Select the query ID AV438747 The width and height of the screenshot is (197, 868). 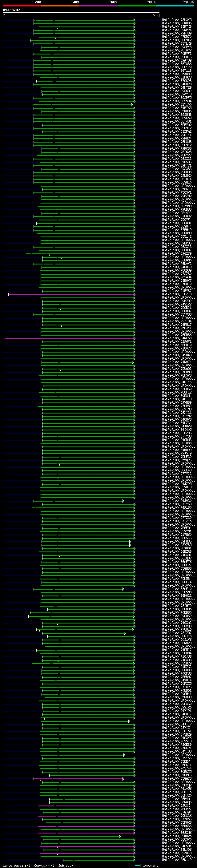(x=11, y=10)
